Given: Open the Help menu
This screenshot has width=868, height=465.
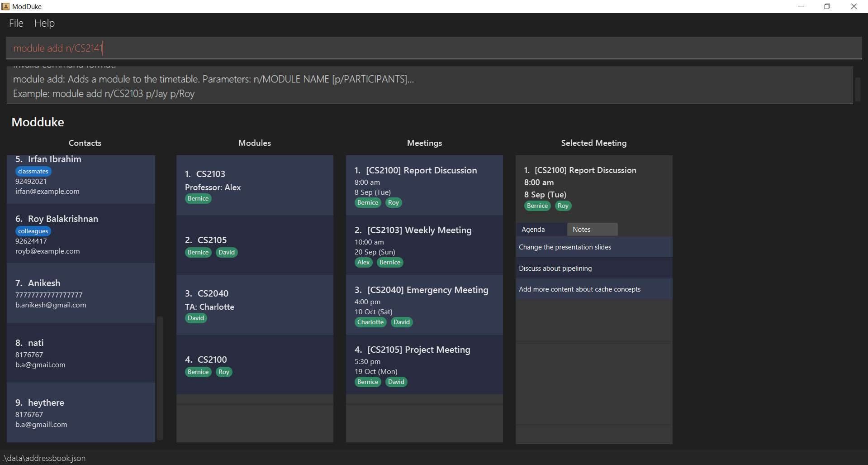Looking at the screenshot, I should [x=44, y=23].
